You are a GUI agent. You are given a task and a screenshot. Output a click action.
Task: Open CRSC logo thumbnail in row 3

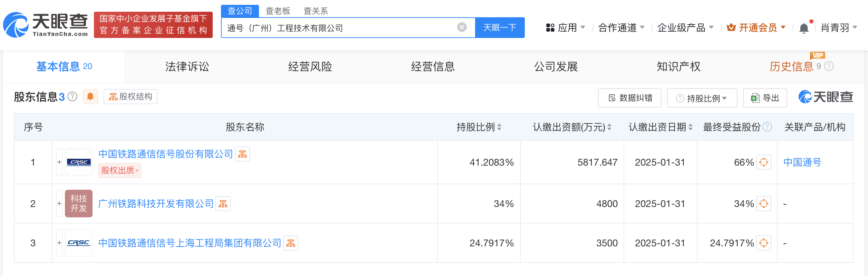click(79, 243)
